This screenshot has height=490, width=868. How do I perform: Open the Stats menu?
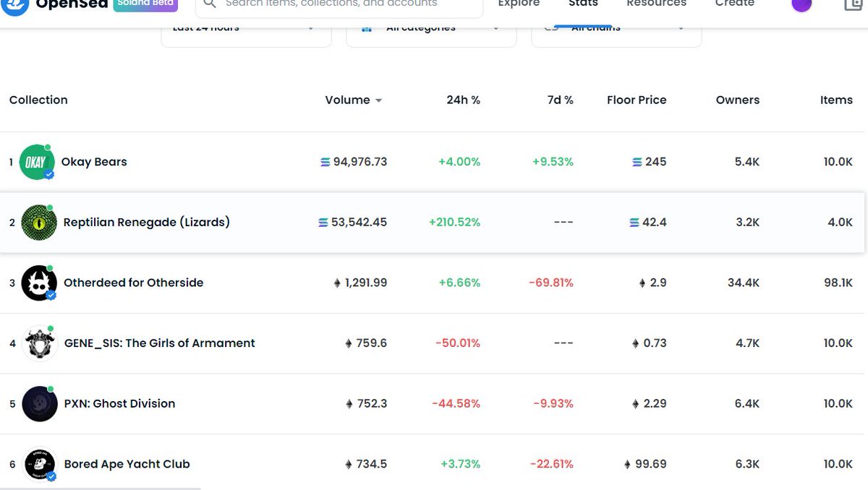(583, 4)
